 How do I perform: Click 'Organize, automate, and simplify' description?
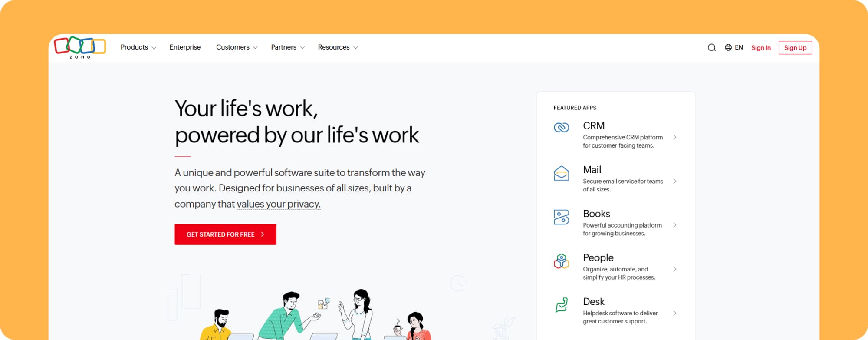[x=619, y=273]
